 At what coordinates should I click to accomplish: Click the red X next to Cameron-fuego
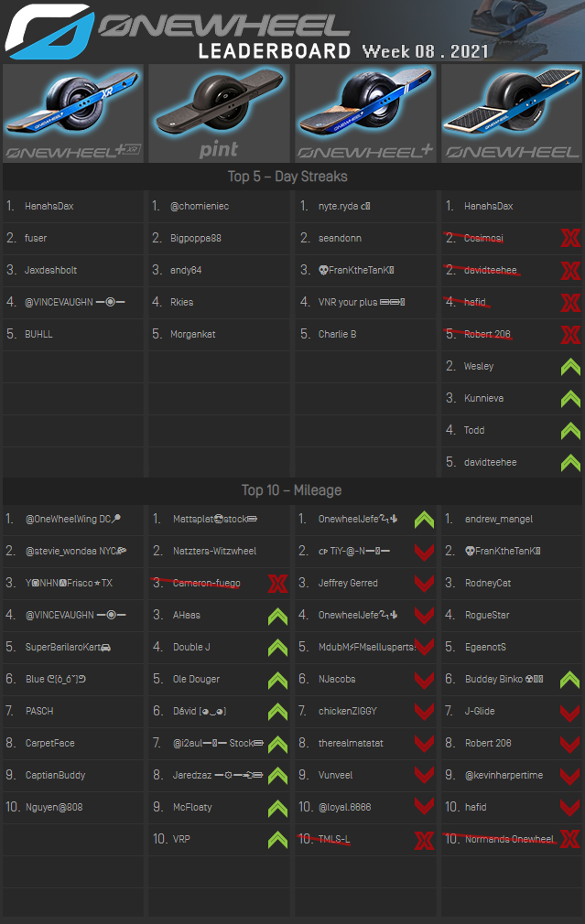(x=277, y=584)
